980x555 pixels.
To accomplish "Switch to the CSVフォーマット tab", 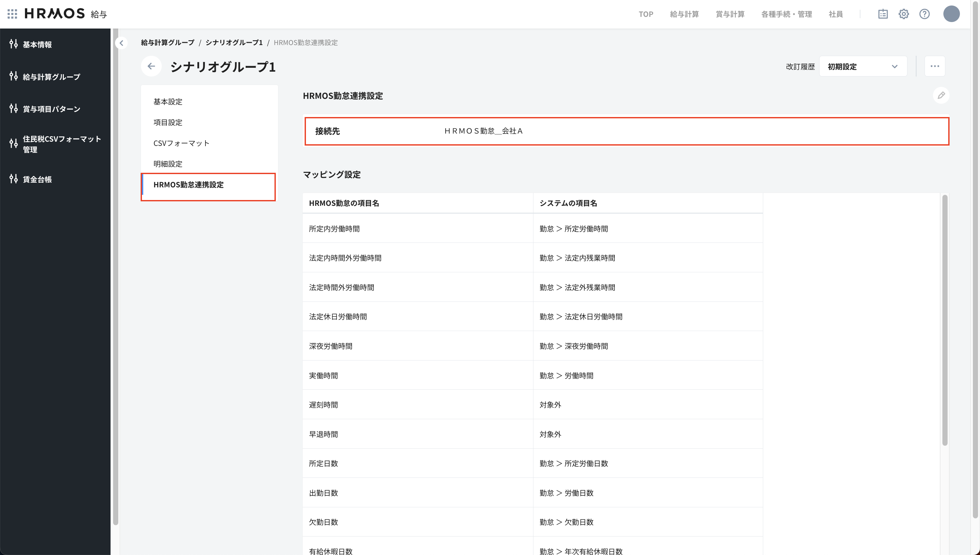I will click(181, 143).
